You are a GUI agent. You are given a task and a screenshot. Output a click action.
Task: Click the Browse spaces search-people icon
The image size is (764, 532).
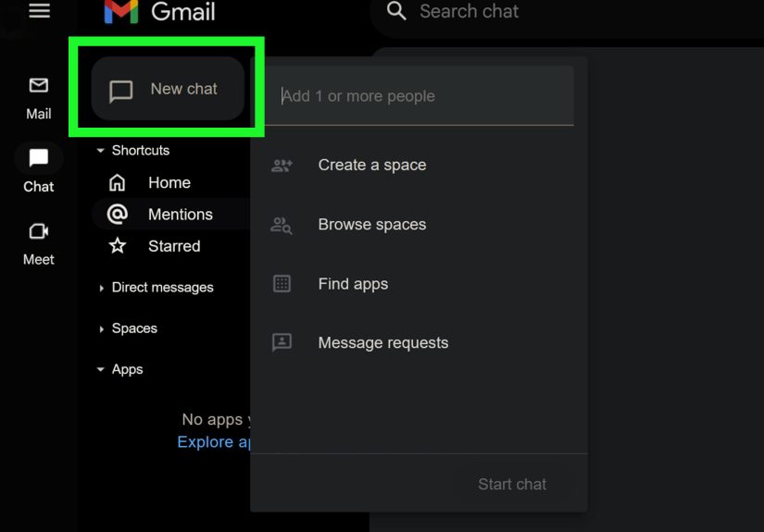coord(282,226)
